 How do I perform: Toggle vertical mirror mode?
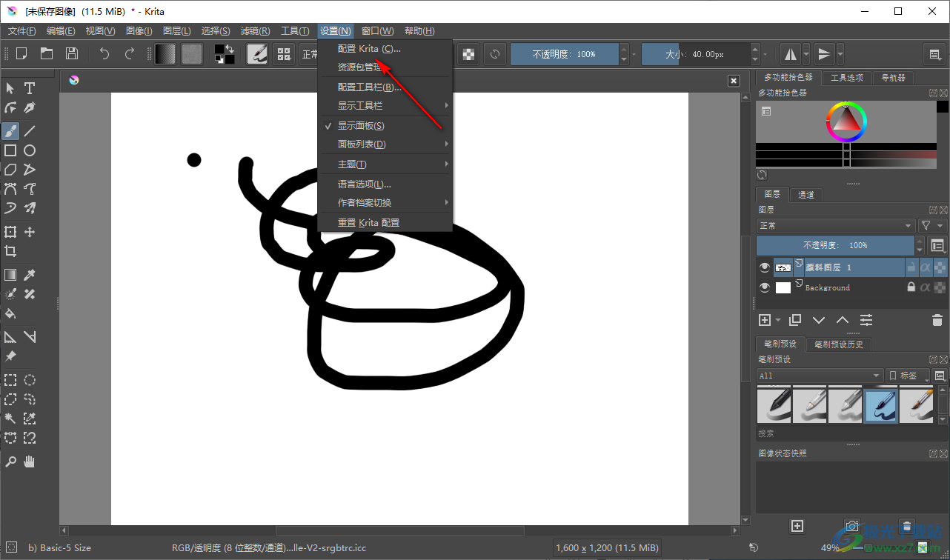(823, 54)
